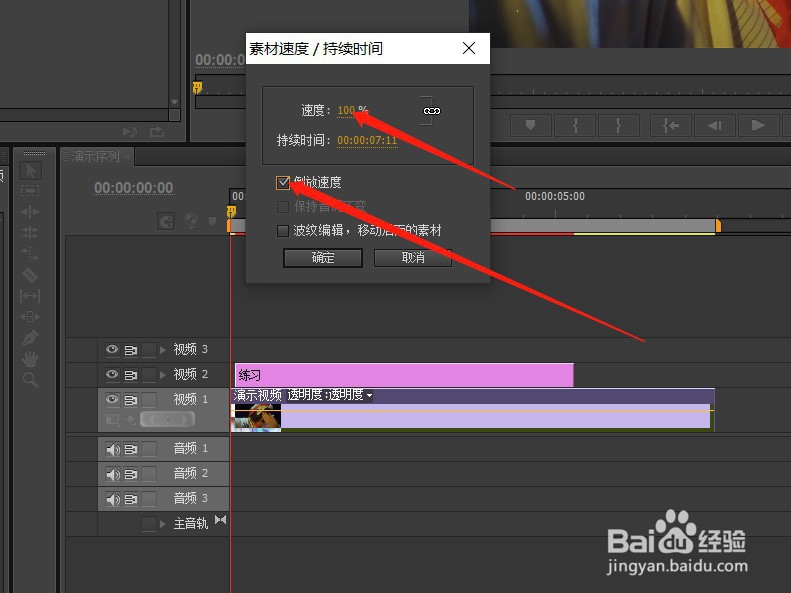Toggle track lock box on 视频 2
The height and width of the screenshot is (593, 791).
[149, 375]
